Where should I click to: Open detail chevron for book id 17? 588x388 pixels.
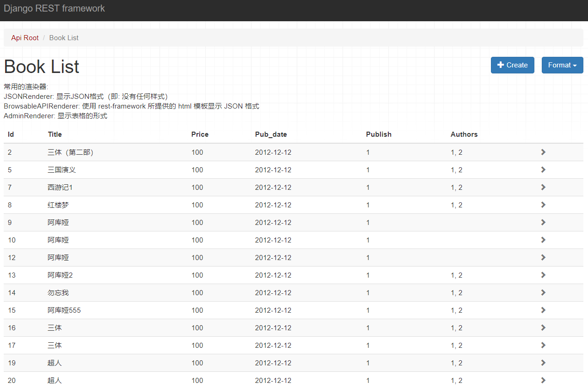[x=543, y=345]
